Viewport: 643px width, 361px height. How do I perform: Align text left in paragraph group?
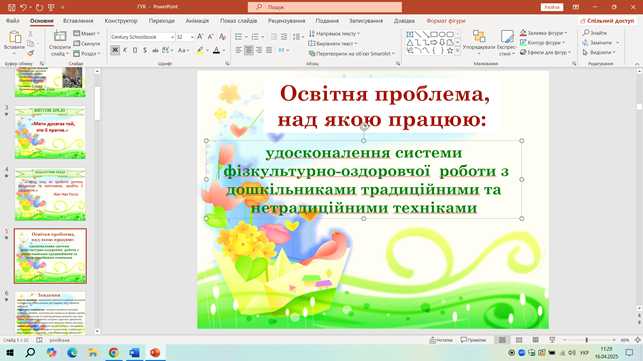239,50
